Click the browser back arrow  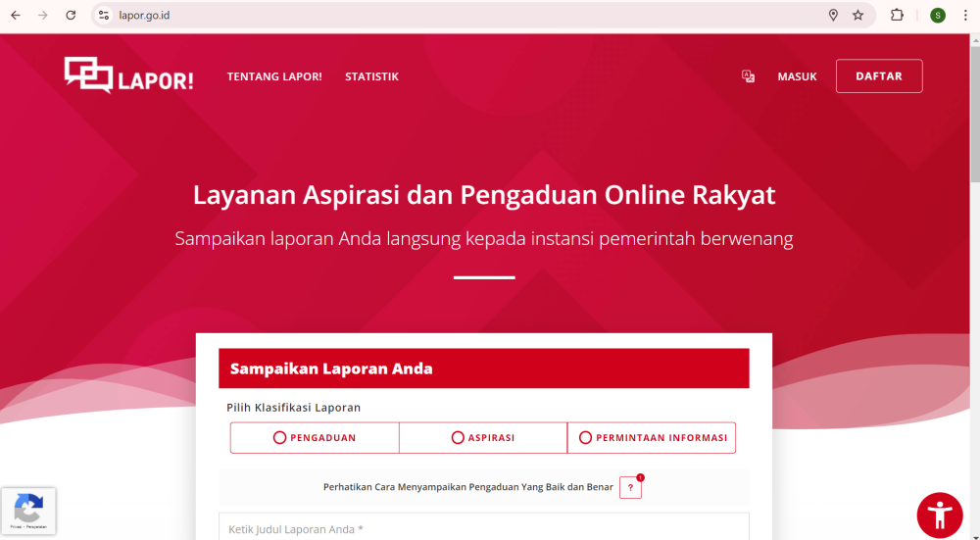tap(16, 15)
